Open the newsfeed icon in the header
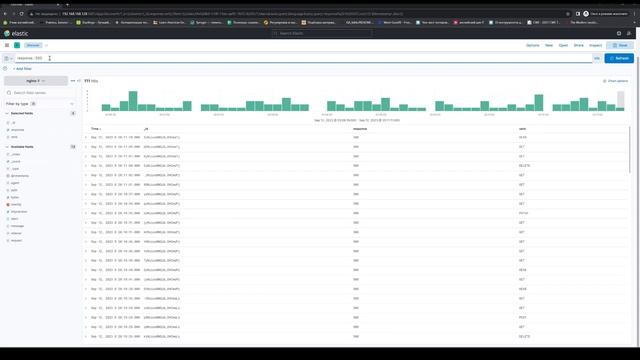This screenshot has height=360, width=640. pyautogui.click(x=629, y=33)
